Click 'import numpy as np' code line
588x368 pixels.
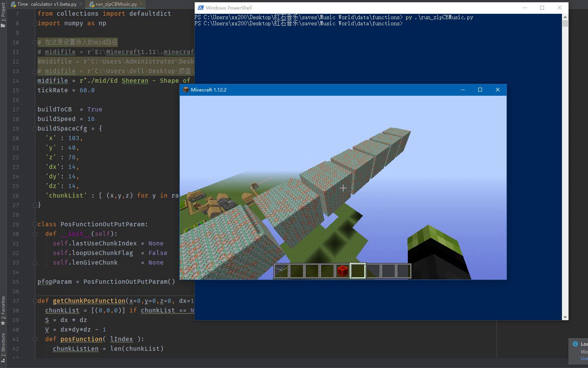point(72,23)
